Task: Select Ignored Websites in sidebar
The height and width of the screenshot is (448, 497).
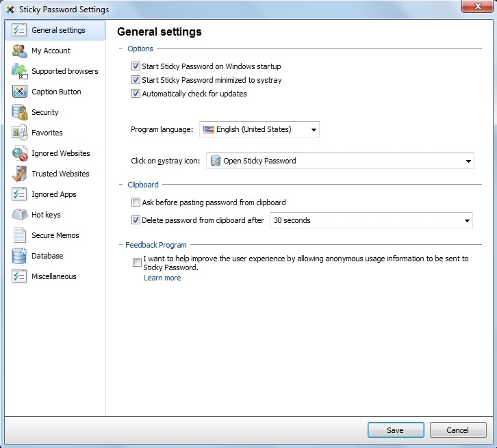Action: [x=55, y=153]
